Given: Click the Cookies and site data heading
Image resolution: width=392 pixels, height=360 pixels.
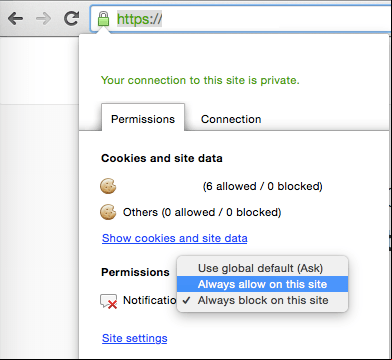Looking at the screenshot, I should coord(162,158).
